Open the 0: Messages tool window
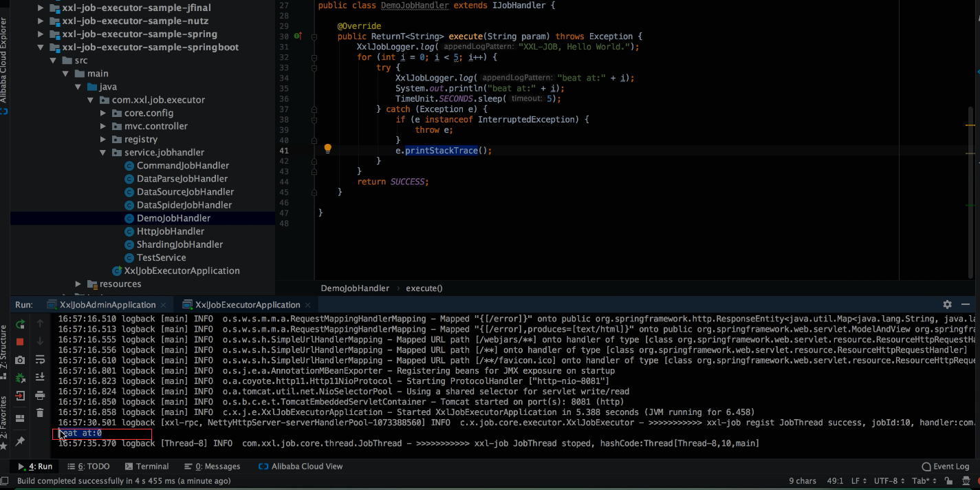Screen dimensions: 980x490 [213, 466]
